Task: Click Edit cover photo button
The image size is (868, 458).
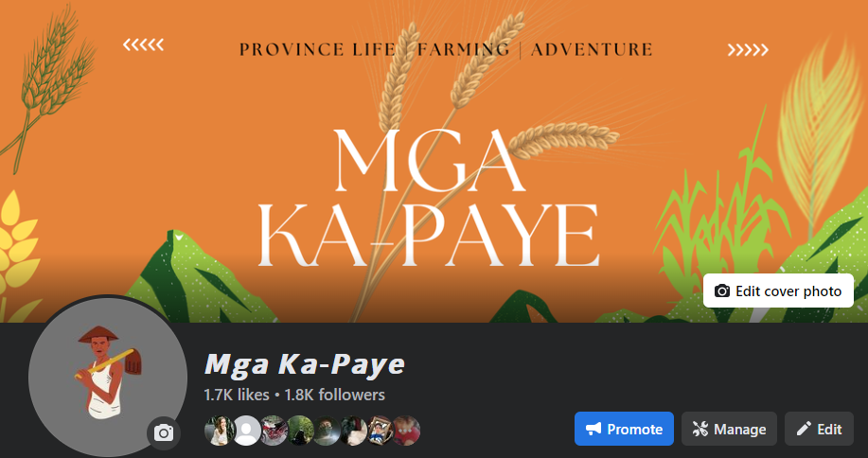Action: pos(778,291)
